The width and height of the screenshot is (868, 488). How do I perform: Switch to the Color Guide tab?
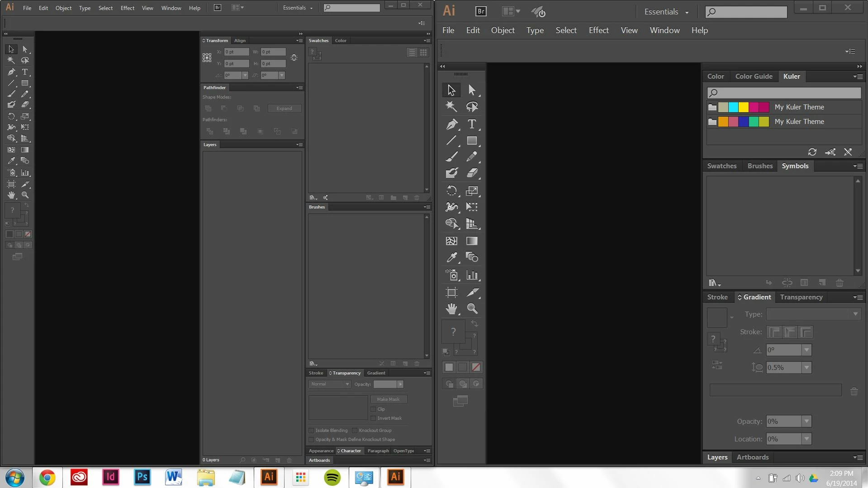coord(754,76)
